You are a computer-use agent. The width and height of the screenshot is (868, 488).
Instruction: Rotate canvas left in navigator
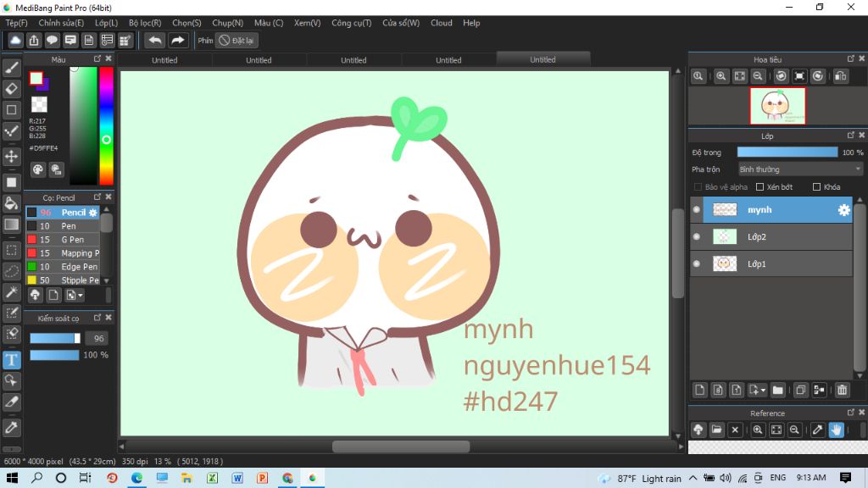(781, 76)
